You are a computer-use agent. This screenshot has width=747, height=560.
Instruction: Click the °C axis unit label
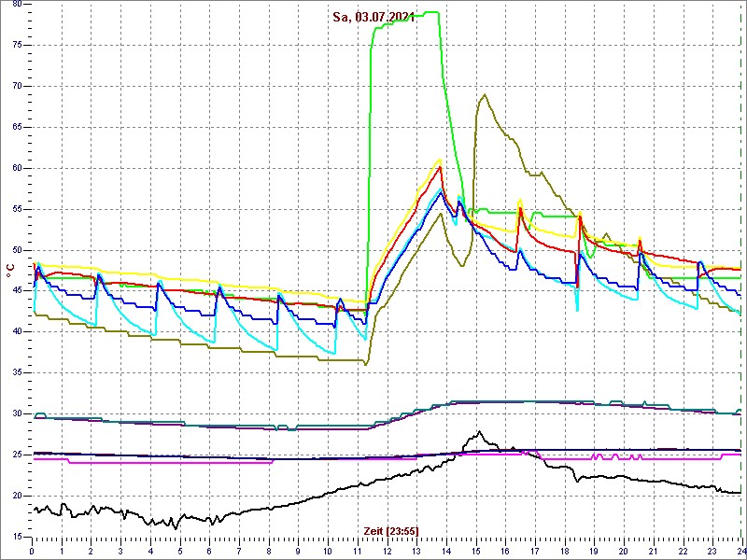[10, 273]
